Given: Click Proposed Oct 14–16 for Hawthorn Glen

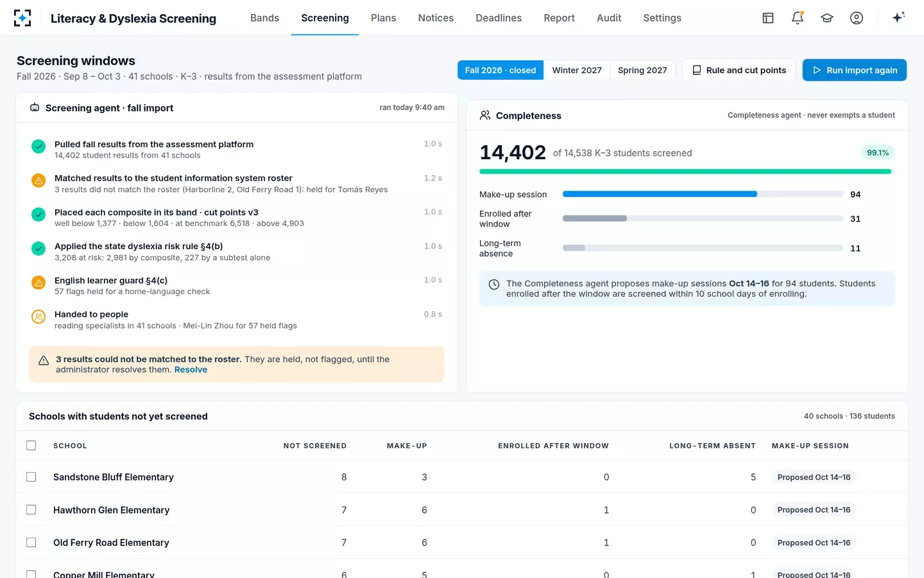Looking at the screenshot, I should (814, 510).
